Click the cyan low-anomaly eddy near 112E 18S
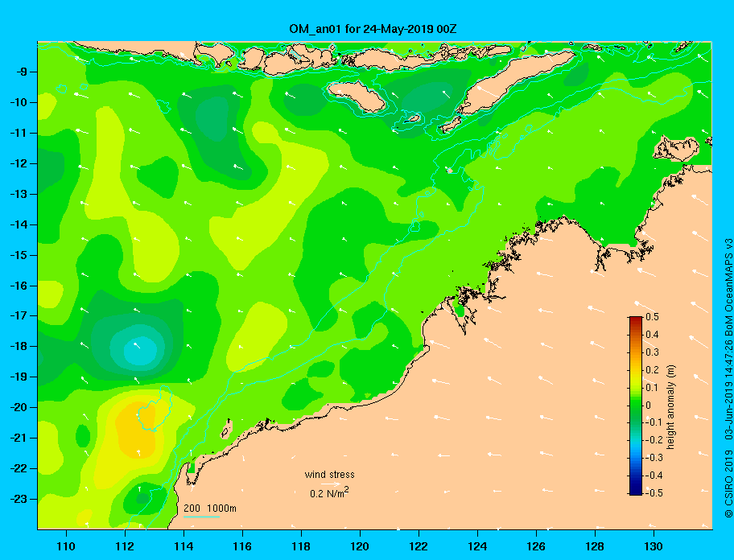This screenshot has height=560, width=734. [140, 350]
